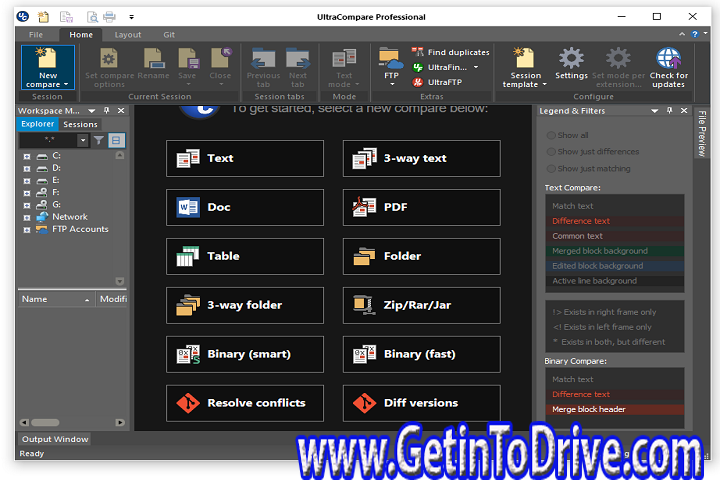Click the Diff versions button
This screenshot has width=720, height=480.
point(422,403)
